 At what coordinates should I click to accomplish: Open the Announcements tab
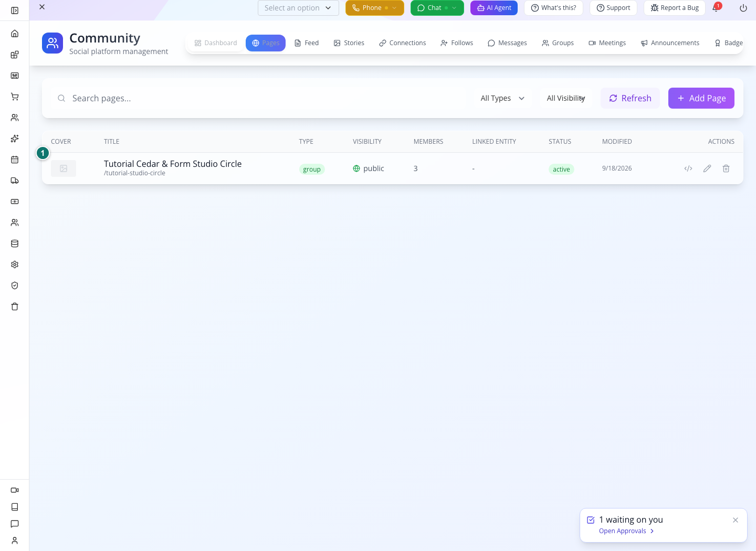(x=670, y=43)
